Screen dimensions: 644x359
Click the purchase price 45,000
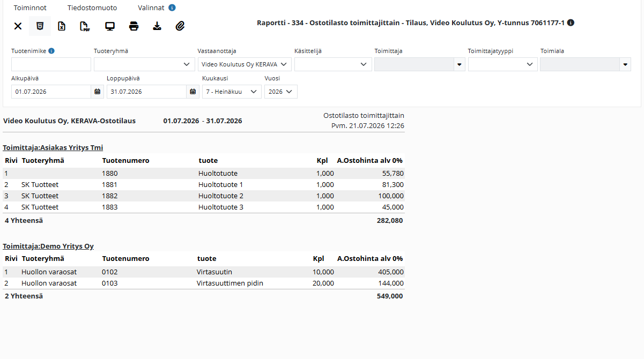(x=393, y=207)
